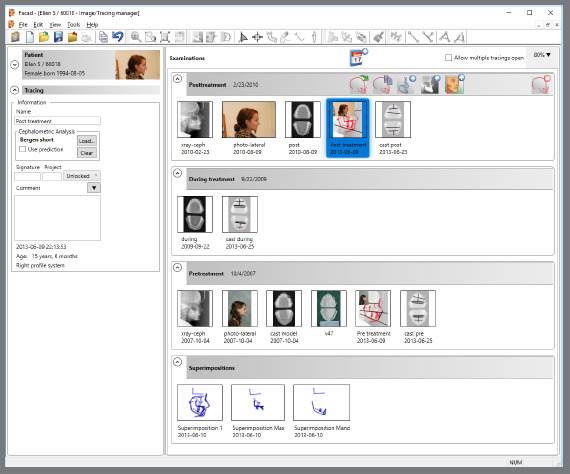This screenshot has height=474, width=570.
Task: Click the paintbrush toolbar icon
Action: point(378,37)
